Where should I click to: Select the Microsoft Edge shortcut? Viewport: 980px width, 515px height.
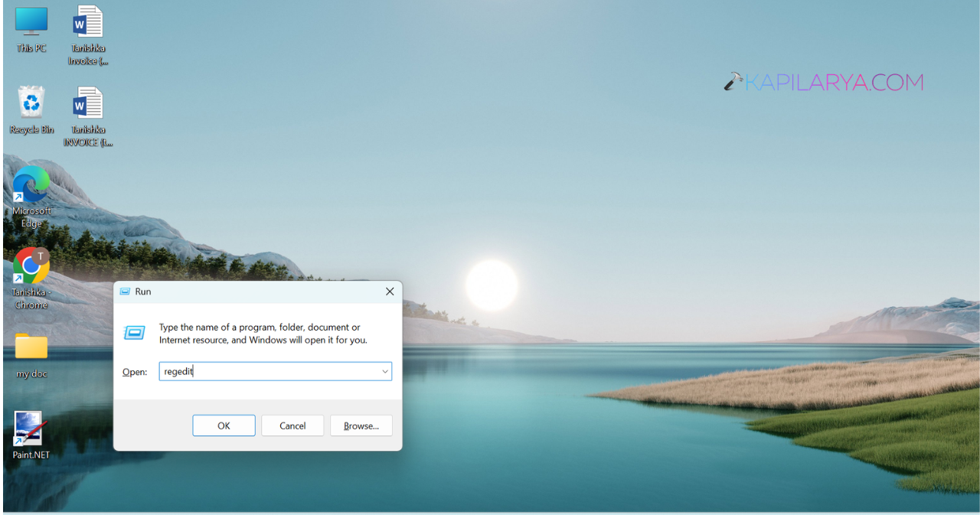[31, 197]
